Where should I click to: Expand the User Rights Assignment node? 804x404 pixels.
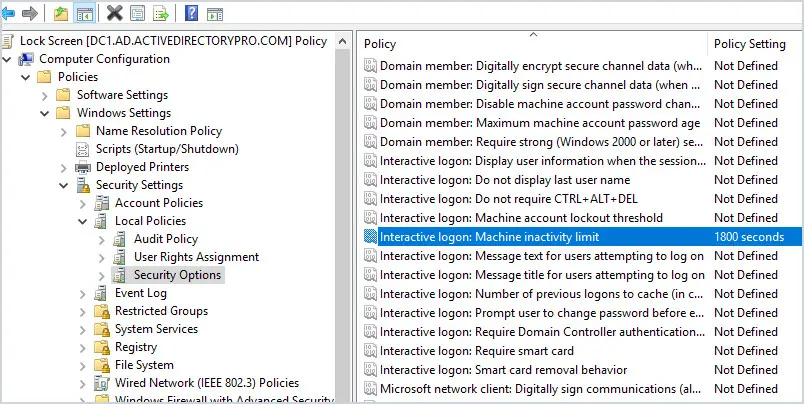pyautogui.click(x=102, y=257)
